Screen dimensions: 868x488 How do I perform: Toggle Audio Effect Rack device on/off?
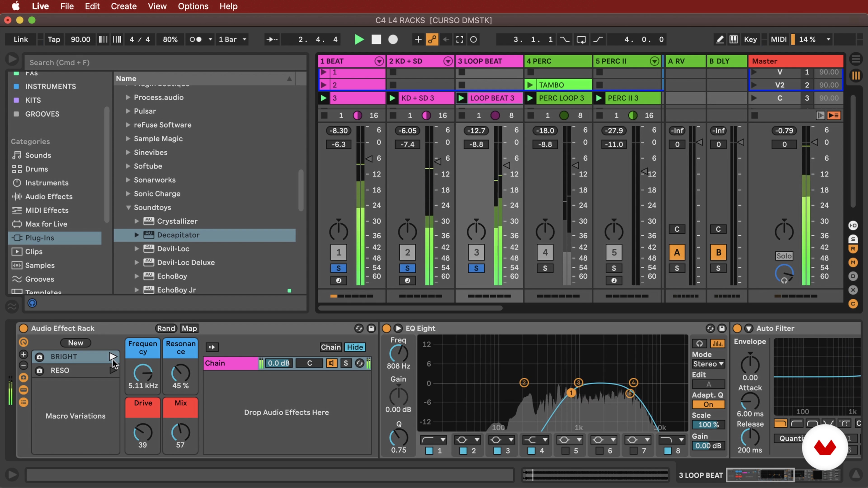point(23,328)
